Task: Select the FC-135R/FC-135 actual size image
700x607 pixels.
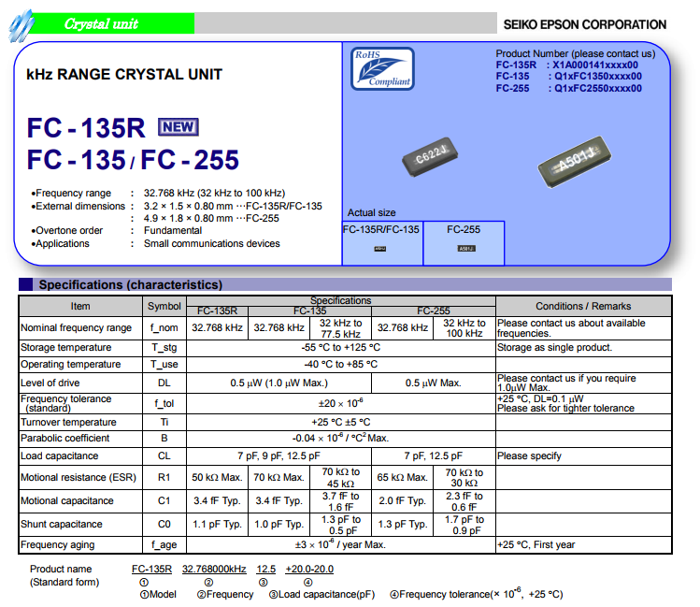Action: click(x=381, y=249)
